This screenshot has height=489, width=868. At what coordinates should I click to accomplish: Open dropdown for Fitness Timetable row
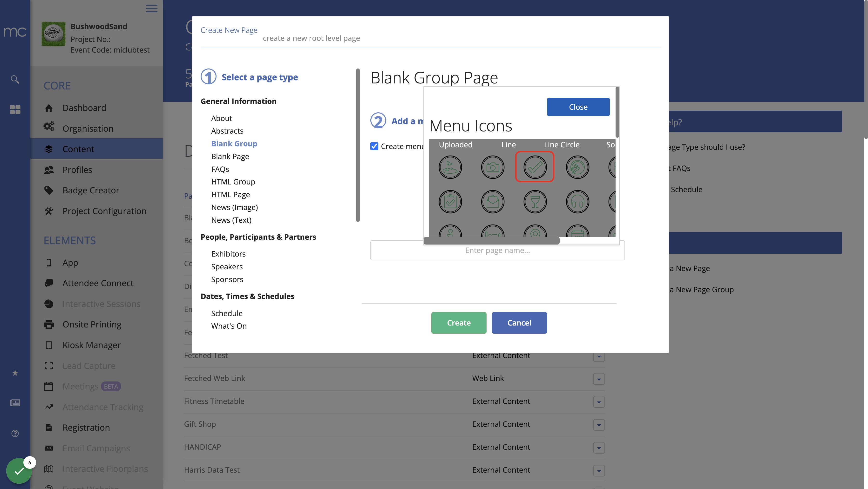pos(599,402)
